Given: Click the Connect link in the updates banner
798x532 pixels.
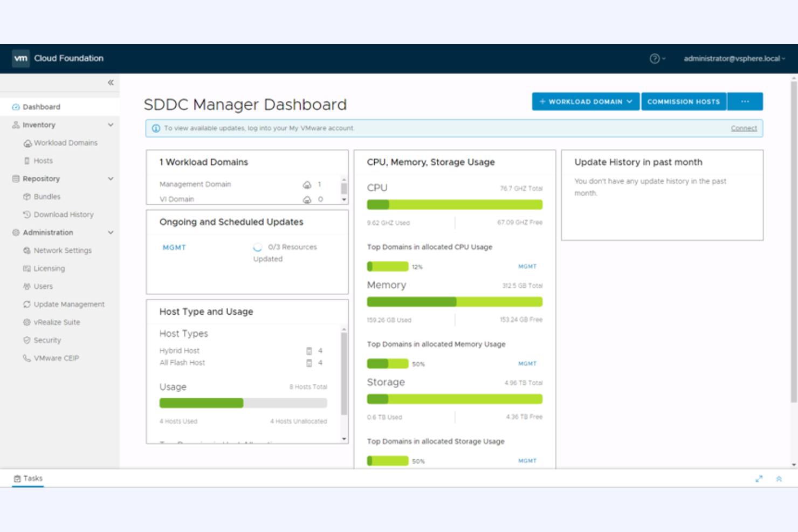Looking at the screenshot, I should (x=744, y=128).
